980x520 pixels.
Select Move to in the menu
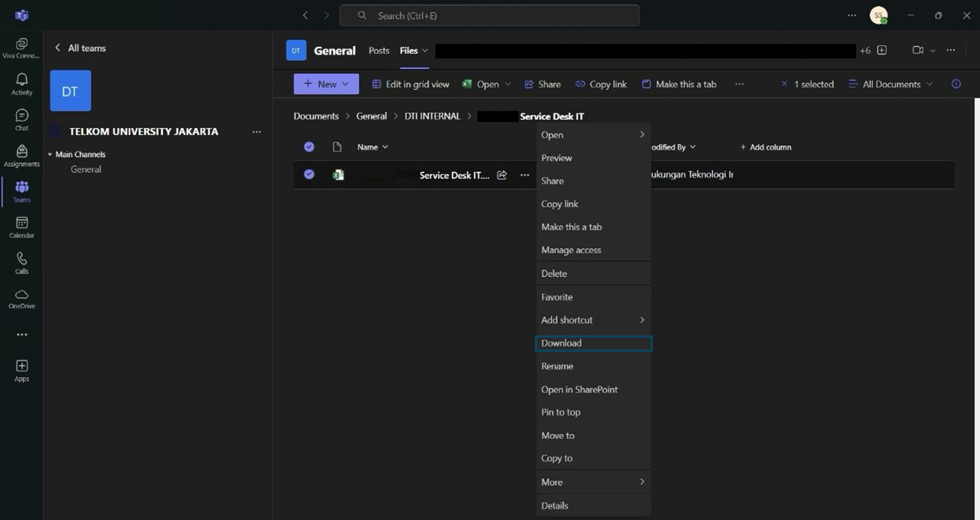[x=593, y=436]
